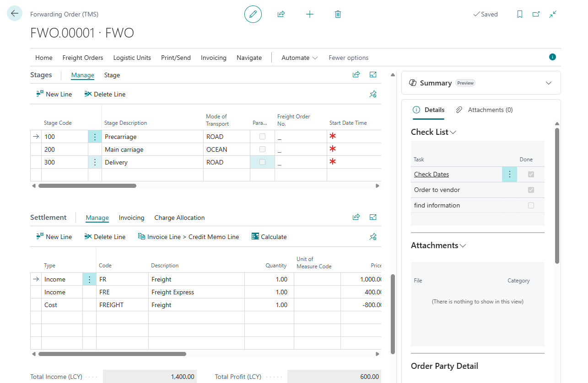This screenshot has height=383, width=588.
Task: Click the Stages grid horizontal scrollbar
Action: click(87, 186)
